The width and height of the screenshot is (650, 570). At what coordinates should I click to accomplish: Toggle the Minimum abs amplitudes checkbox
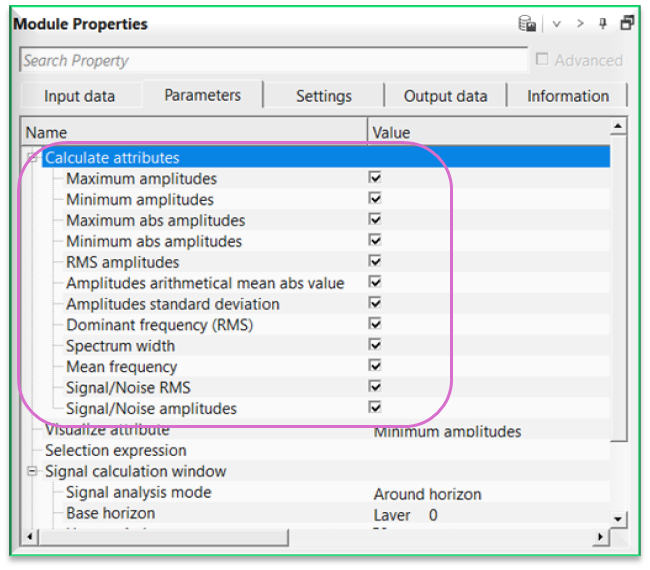tap(375, 240)
